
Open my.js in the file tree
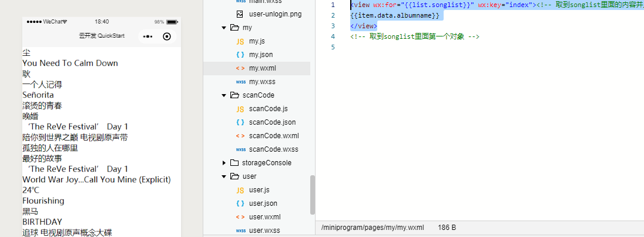click(257, 42)
